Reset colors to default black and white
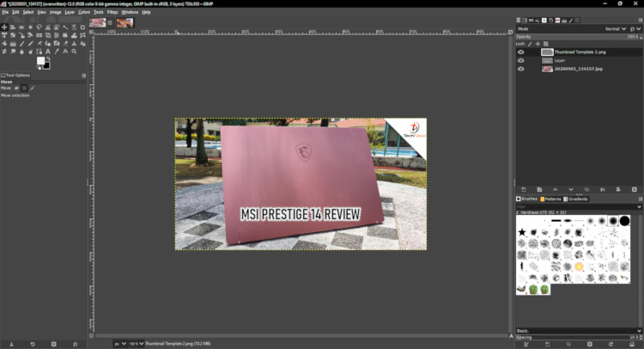 (x=39, y=67)
